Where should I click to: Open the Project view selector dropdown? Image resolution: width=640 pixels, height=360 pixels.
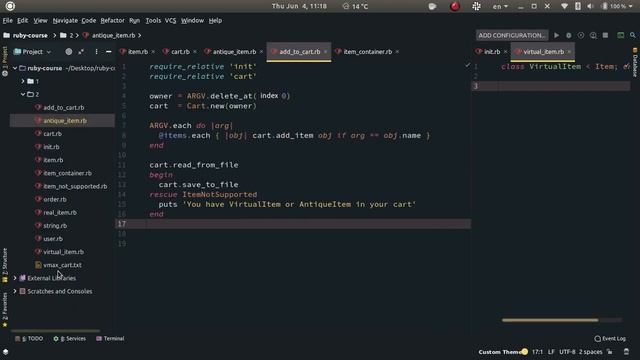click(x=33, y=52)
